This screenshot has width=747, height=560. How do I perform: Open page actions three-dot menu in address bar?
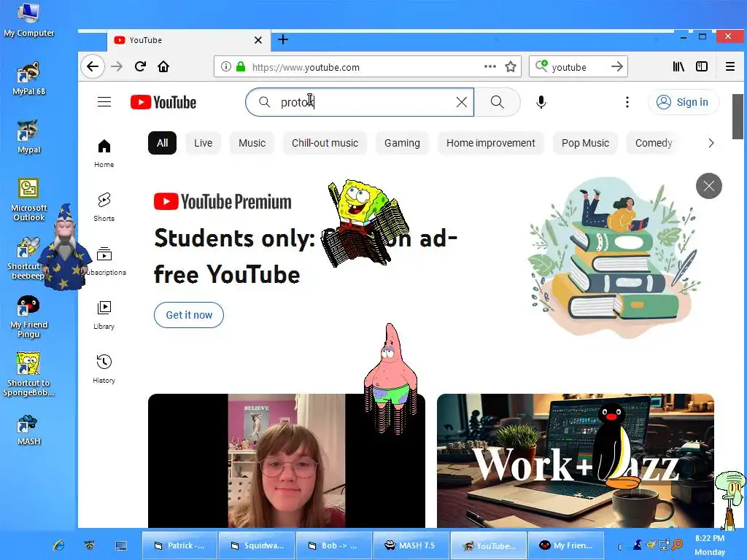tap(490, 66)
